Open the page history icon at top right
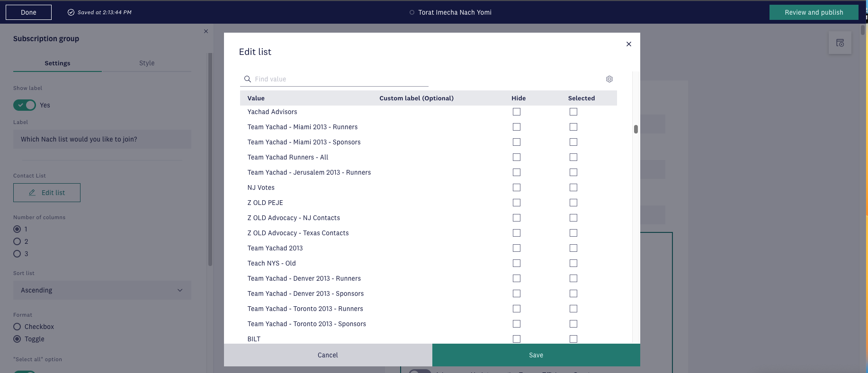Image resolution: width=868 pixels, height=373 pixels. [840, 43]
